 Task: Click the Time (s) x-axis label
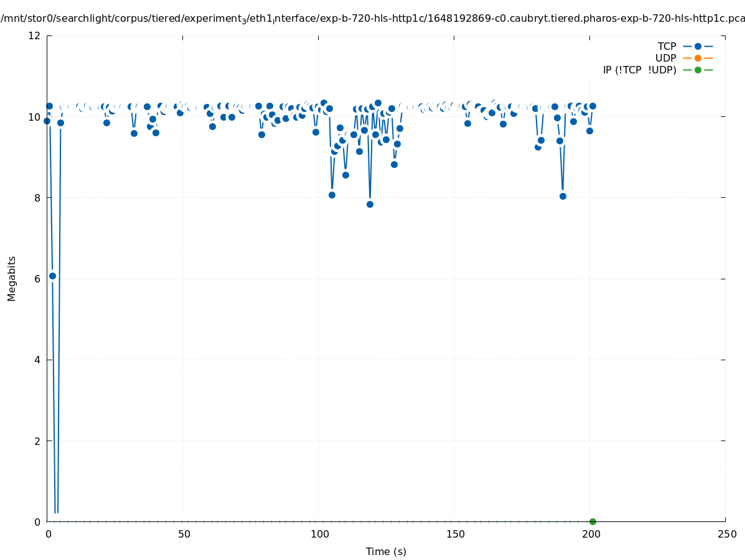pos(386,551)
